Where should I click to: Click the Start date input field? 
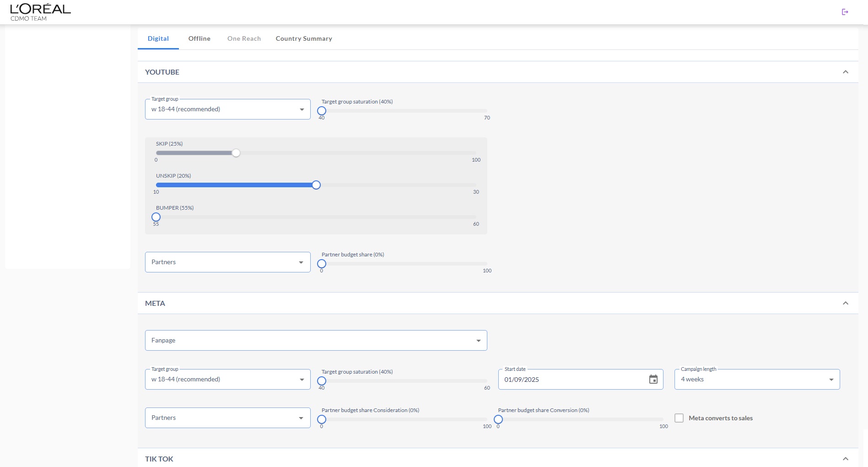(x=572, y=380)
